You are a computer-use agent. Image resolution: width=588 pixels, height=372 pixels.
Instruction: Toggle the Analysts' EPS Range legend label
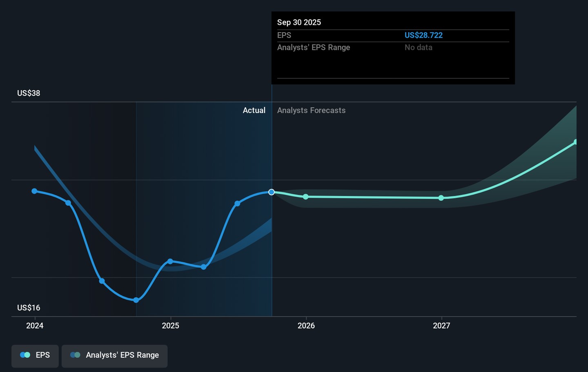(122, 355)
